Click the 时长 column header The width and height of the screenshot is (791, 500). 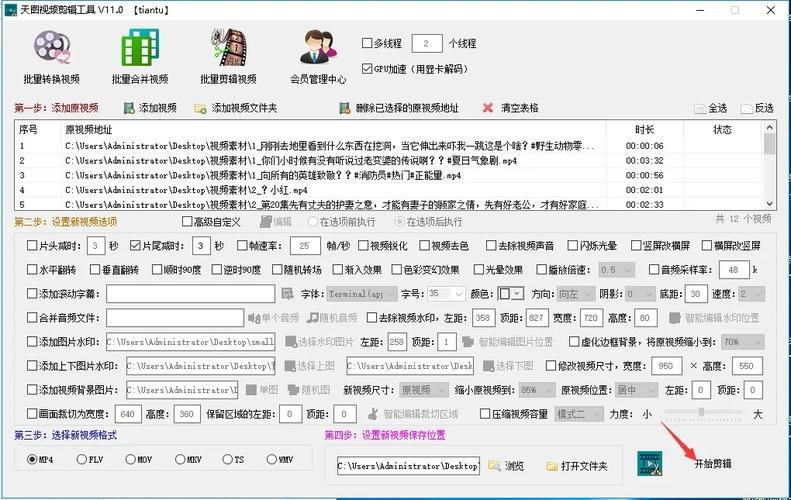pyautogui.click(x=645, y=130)
